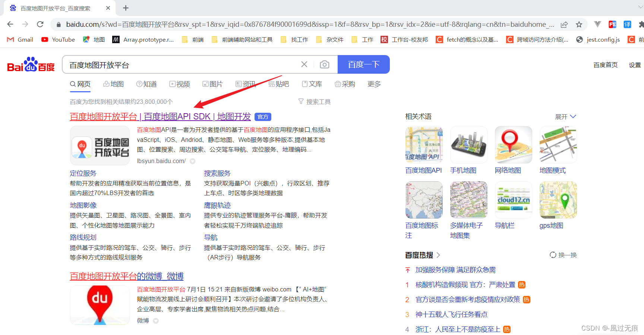Click the browser forward arrow
The height and width of the screenshot is (335, 644).
coord(25,24)
